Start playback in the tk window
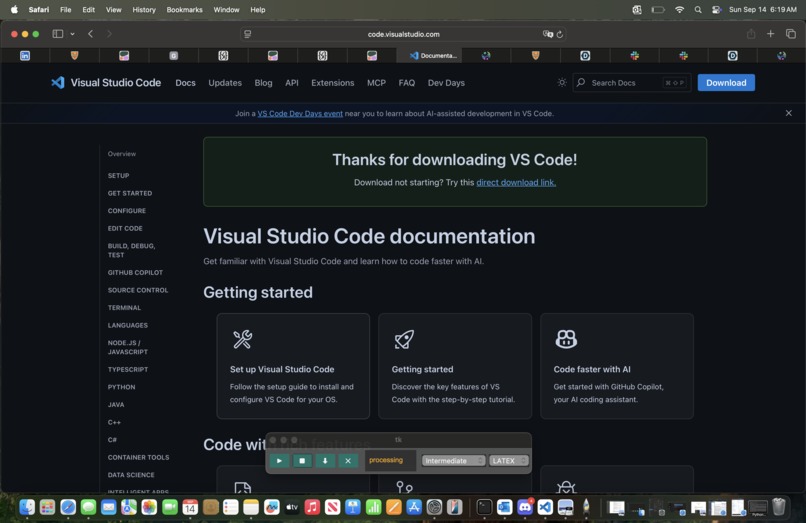 [x=279, y=460]
